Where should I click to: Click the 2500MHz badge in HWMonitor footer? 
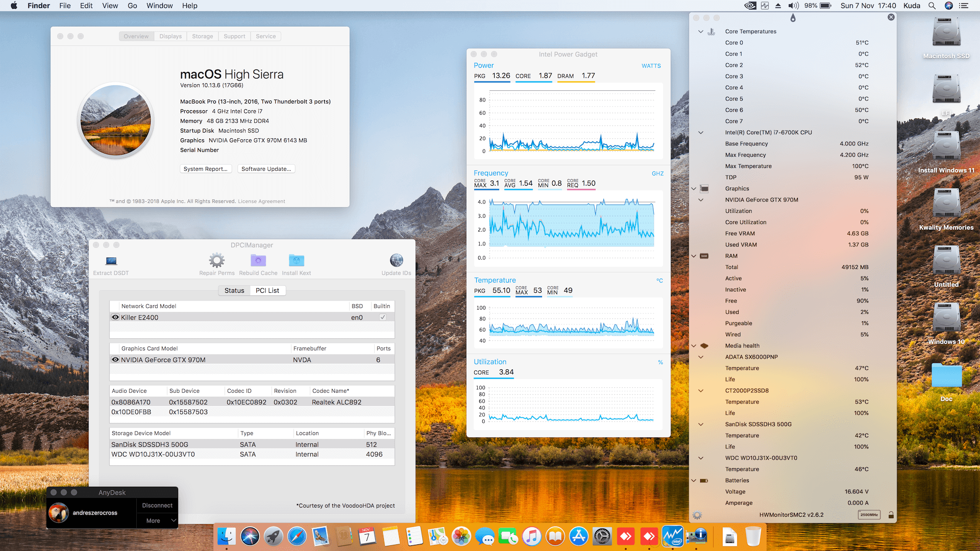click(869, 515)
